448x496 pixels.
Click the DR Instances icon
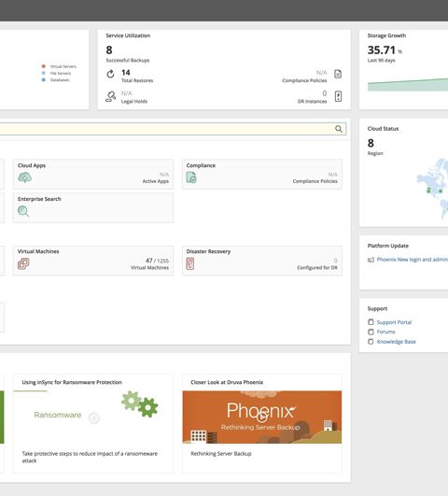coord(338,96)
